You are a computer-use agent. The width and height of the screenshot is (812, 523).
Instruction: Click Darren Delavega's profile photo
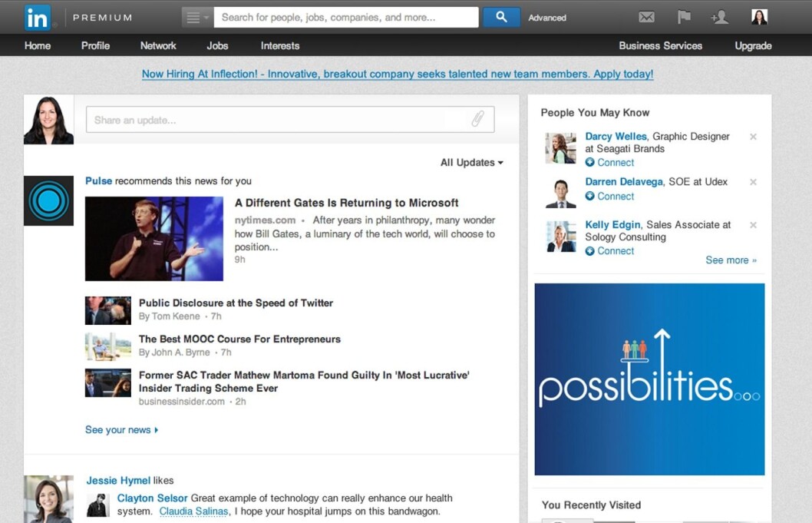click(561, 193)
